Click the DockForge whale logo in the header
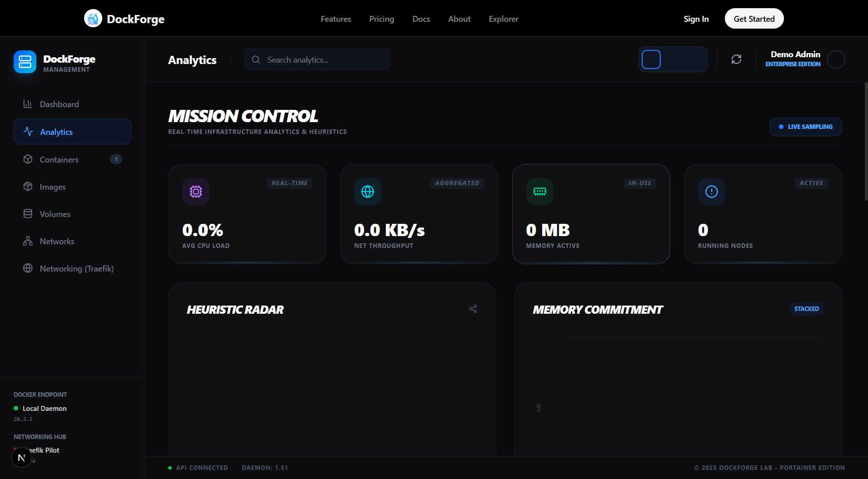Viewport: 868px width, 479px height. click(93, 18)
